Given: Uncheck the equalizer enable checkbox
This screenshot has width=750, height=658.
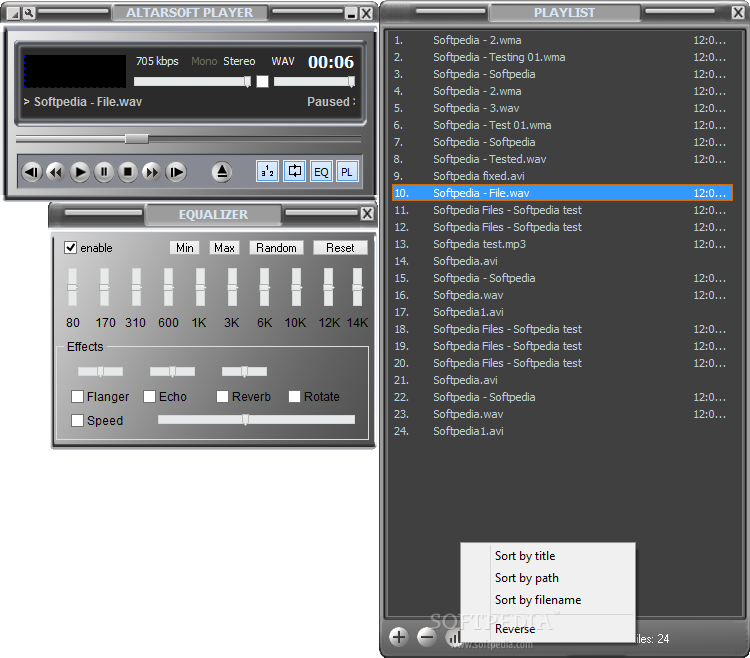Looking at the screenshot, I should [70, 248].
